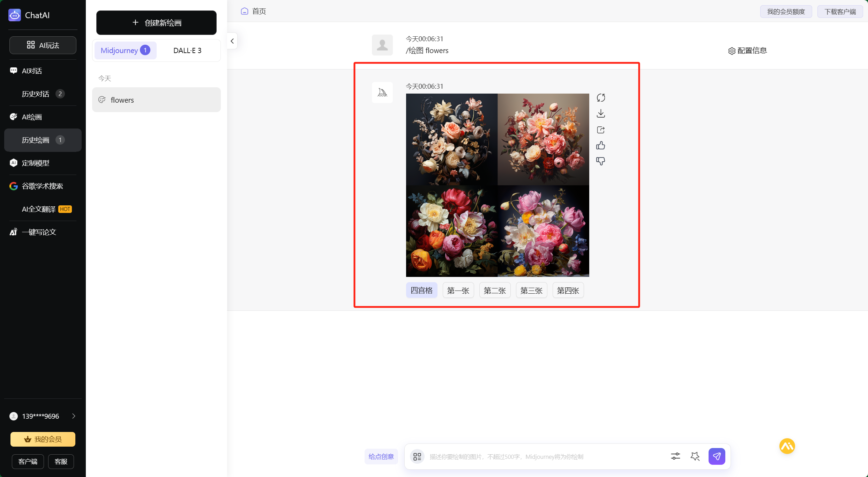Click the share image icon
This screenshot has height=477, width=868.
click(x=601, y=130)
